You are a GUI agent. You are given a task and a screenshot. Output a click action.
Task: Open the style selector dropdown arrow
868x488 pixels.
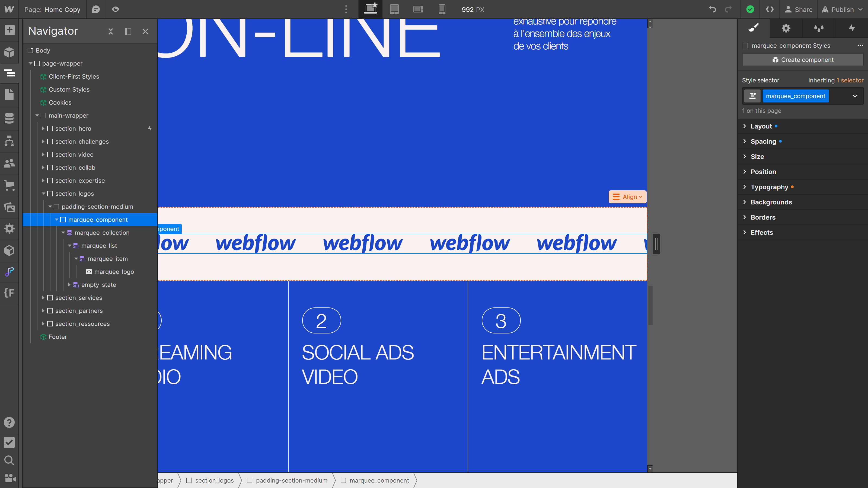(x=855, y=96)
